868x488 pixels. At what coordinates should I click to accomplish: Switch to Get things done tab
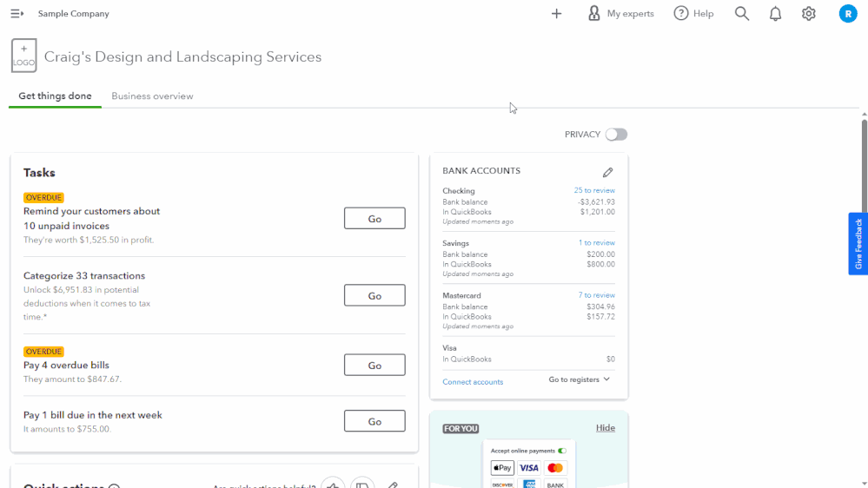tap(55, 96)
